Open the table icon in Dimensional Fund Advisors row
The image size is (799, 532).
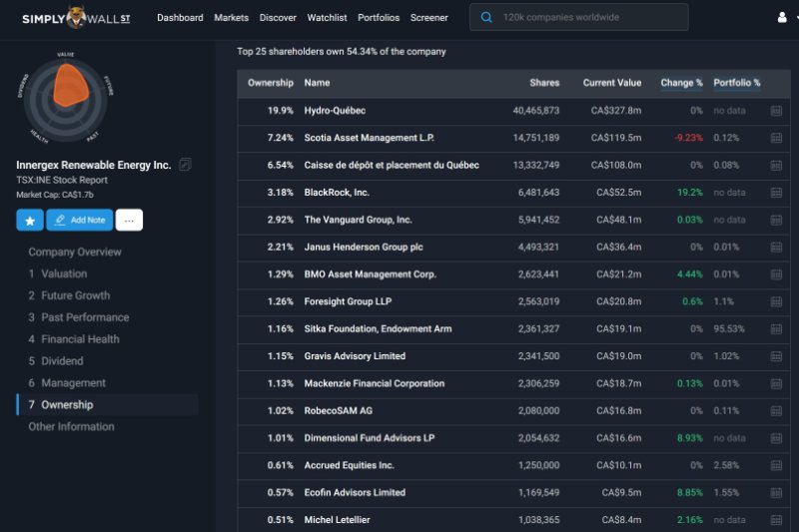click(776, 438)
